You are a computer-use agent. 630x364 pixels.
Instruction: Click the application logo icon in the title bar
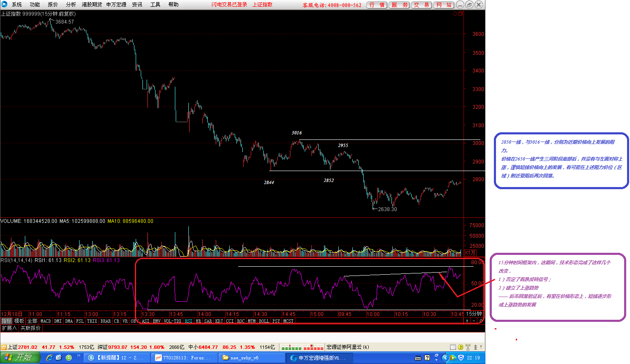(4, 4)
